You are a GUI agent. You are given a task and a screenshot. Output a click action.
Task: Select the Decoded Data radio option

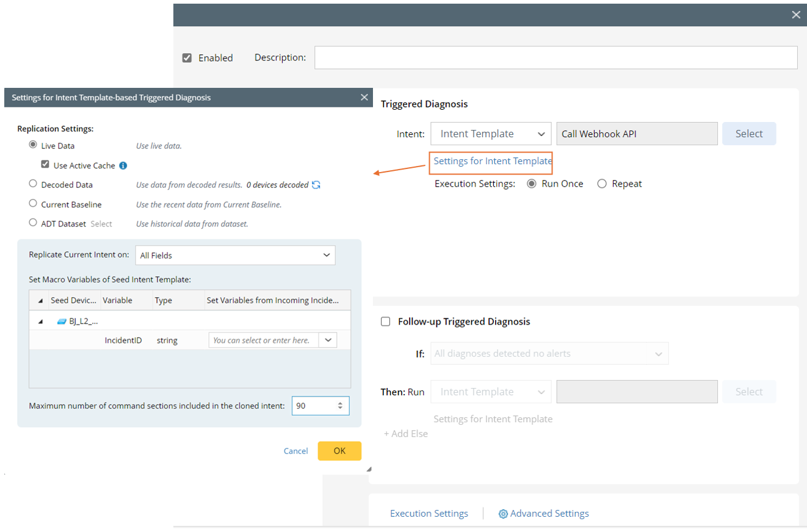coord(33,184)
